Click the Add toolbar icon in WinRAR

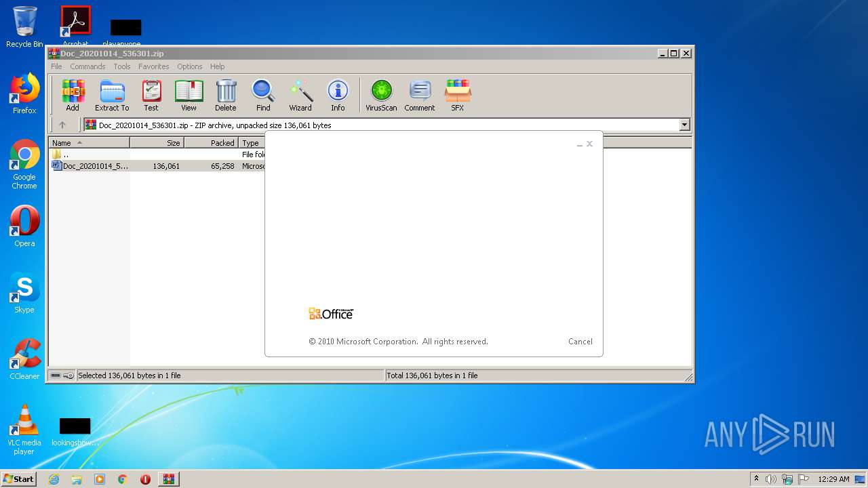click(73, 95)
